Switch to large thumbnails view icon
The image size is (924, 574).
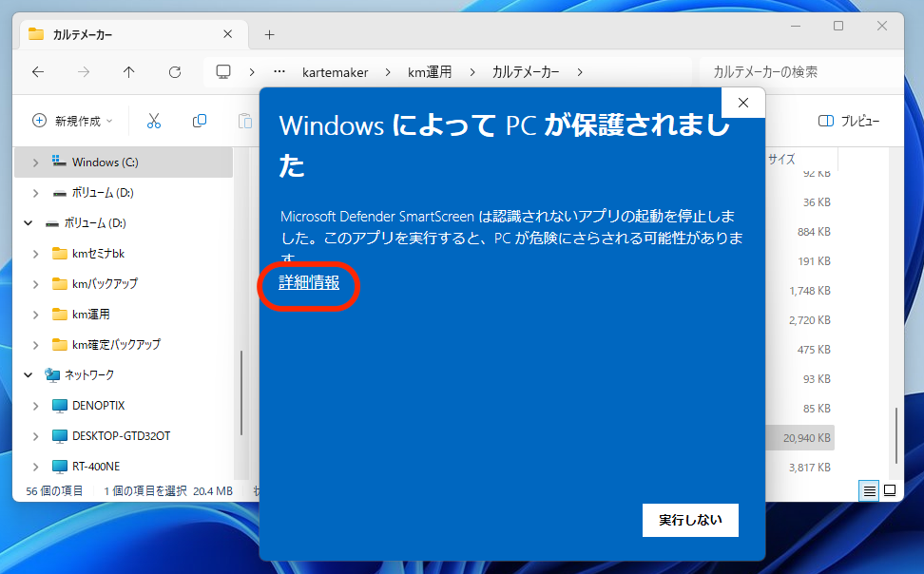click(x=890, y=490)
